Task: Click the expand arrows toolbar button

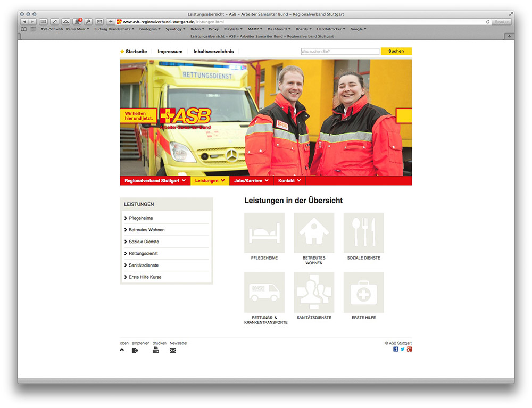Action: pyautogui.click(x=54, y=22)
